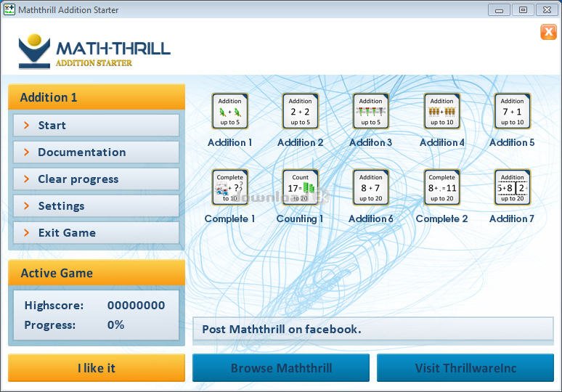The image size is (562, 392).
Task: Click Post Maththrill on facebook bar
Action: pyautogui.click(x=373, y=330)
